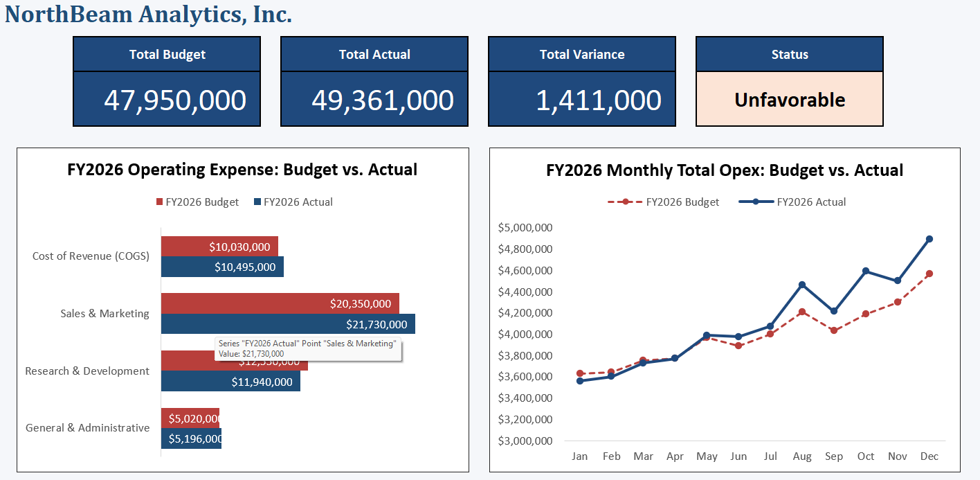Image resolution: width=980 pixels, height=480 pixels.
Task: Click the Cost of Revenue (COGS) axis label
Action: [x=91, y=256]
